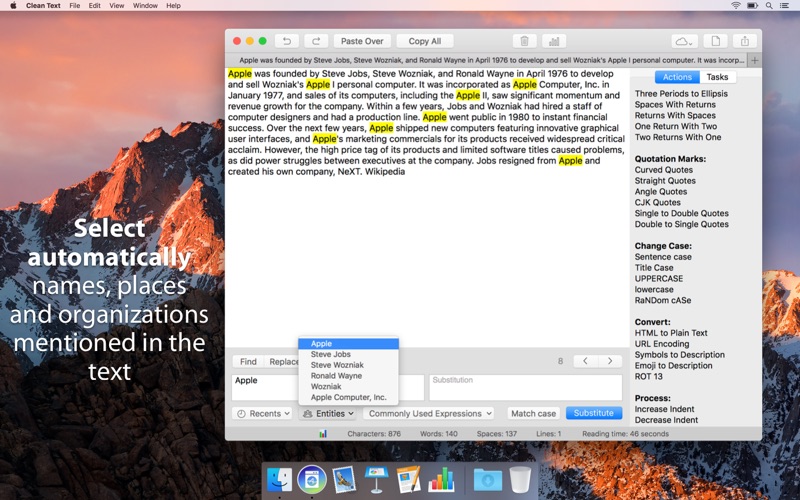Open the Trash in the Dock
Screen dimensions: 800x500
520,480
